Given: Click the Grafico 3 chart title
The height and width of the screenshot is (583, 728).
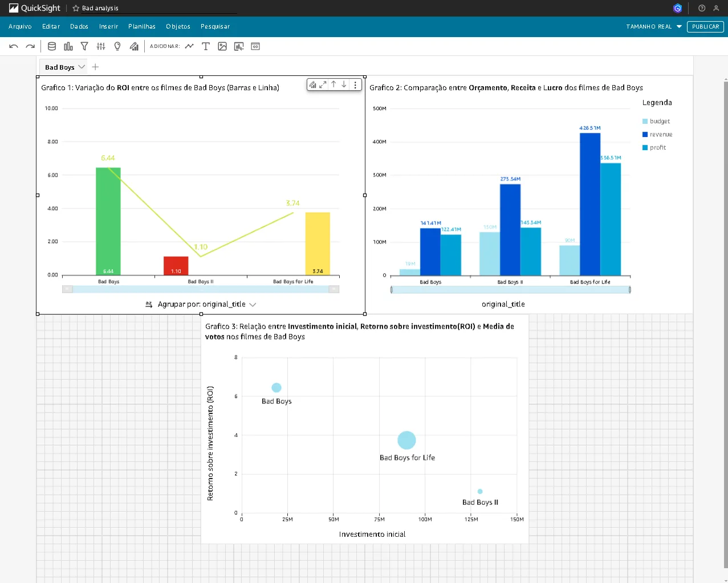Looking at the screenshot, I should (360, 331).
